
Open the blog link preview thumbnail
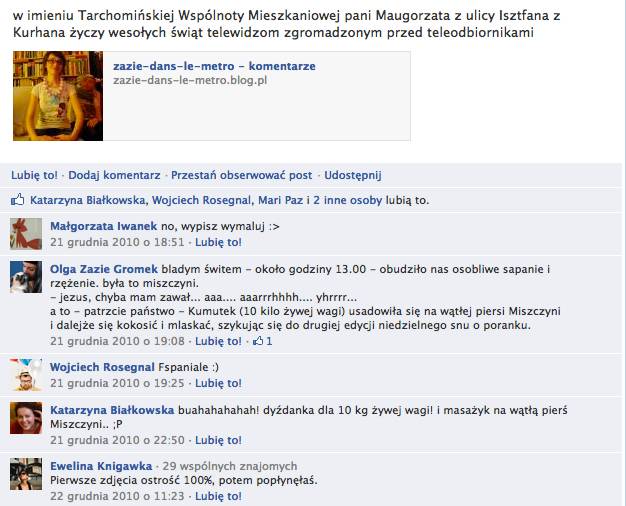coord(58,96)
